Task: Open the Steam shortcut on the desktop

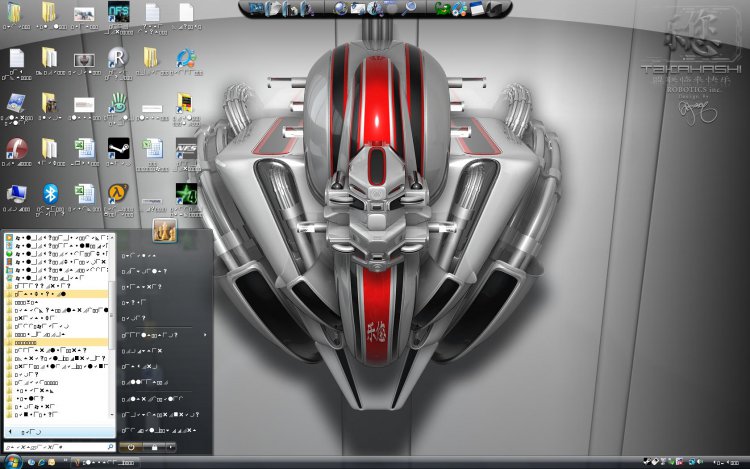Action: pos(118,148)
